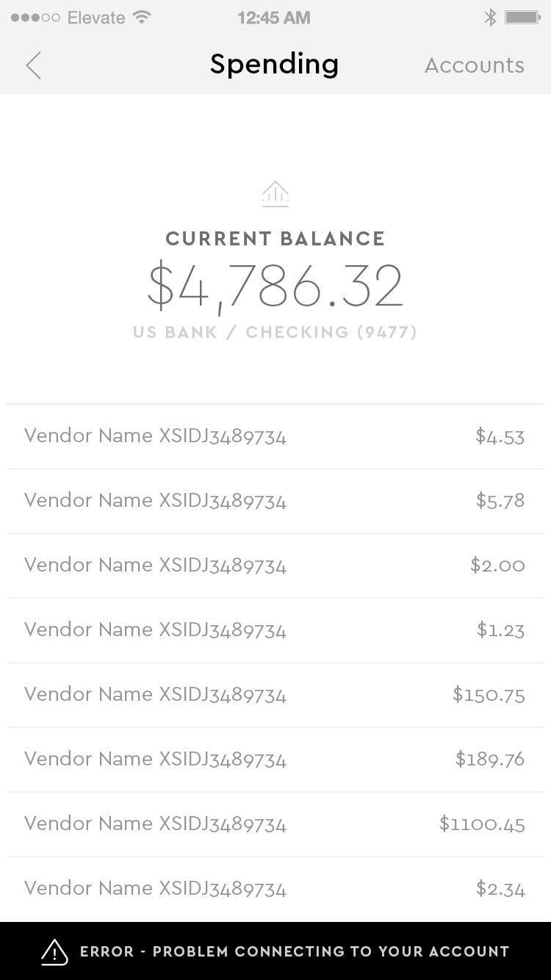View the $189.76 transaction details
The height and width of the screenshot is (980, 551).
click(x=275, y=760)
